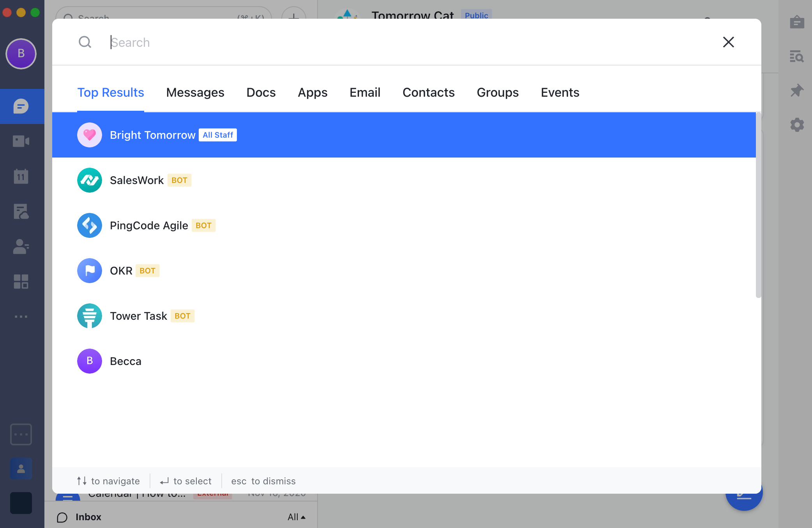
Task: Click the OKR flag avatar
Action: coord(90,271)
